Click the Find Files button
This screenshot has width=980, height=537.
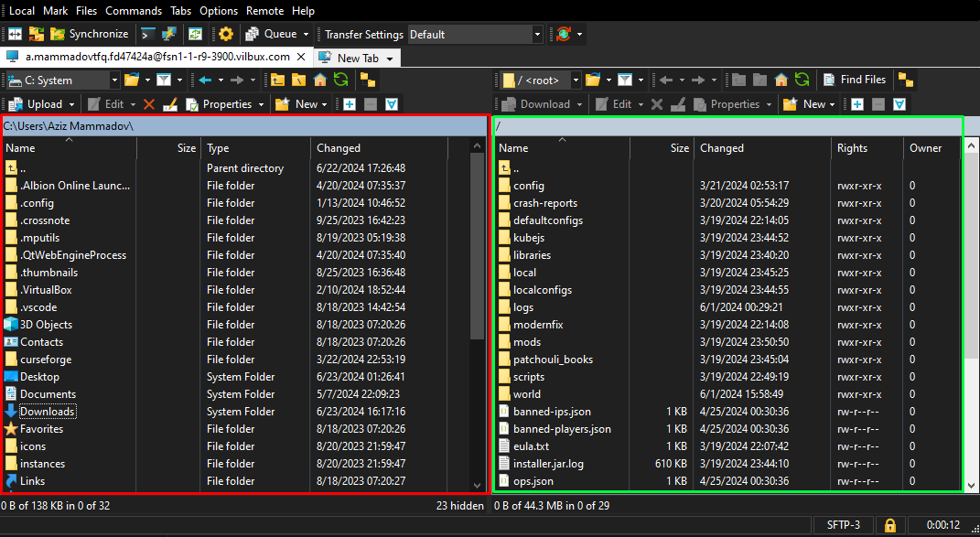(854, 80)
